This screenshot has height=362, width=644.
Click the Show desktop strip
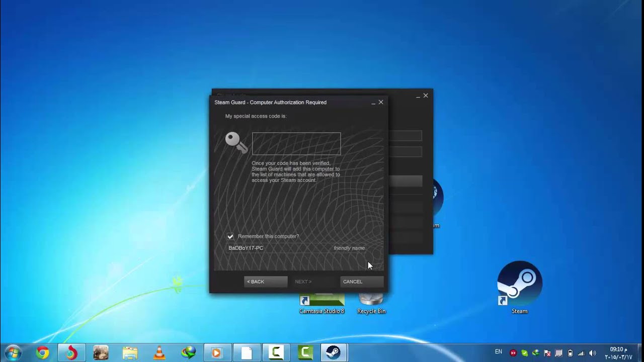click(x=640, y=353)
